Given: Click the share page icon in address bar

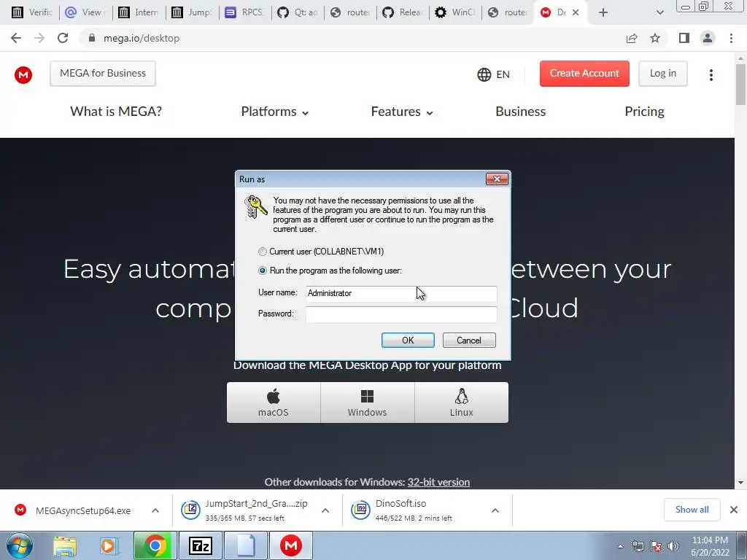Looking at the screenshot, I should tap(632, 38).
